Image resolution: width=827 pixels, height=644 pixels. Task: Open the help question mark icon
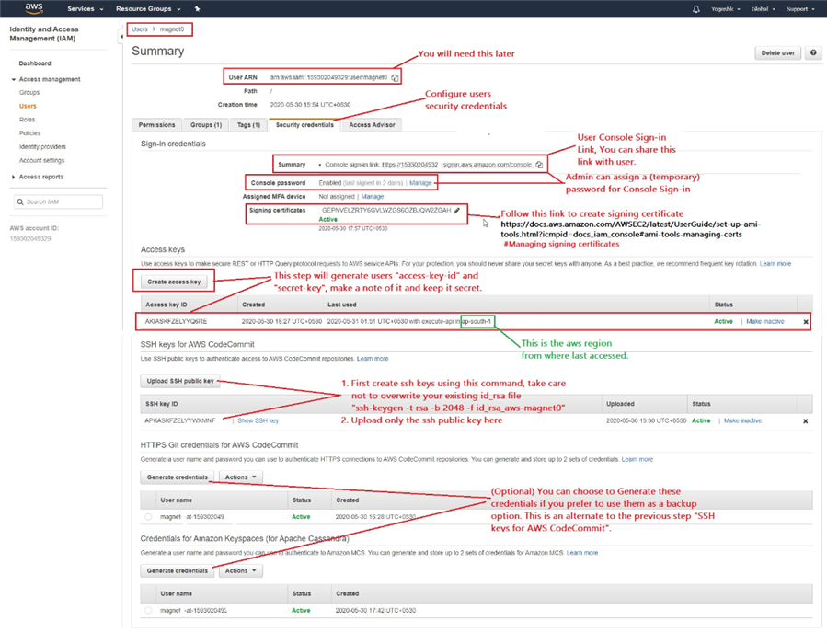813,52
